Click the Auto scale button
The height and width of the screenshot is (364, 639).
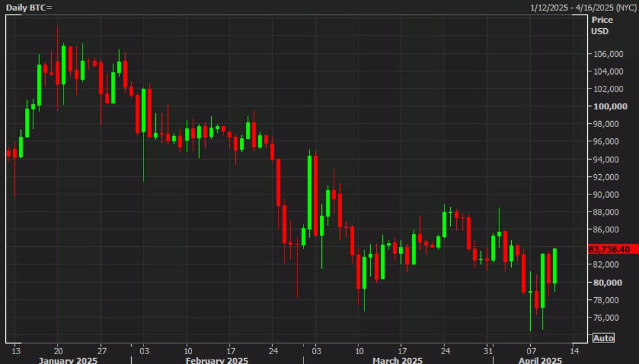(603, 338)
